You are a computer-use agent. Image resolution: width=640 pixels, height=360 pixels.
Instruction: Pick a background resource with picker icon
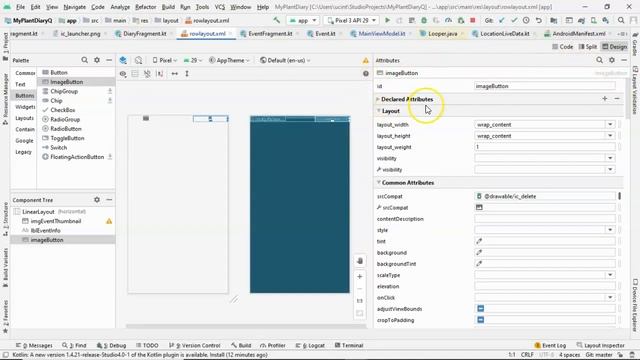click(479, 253)
